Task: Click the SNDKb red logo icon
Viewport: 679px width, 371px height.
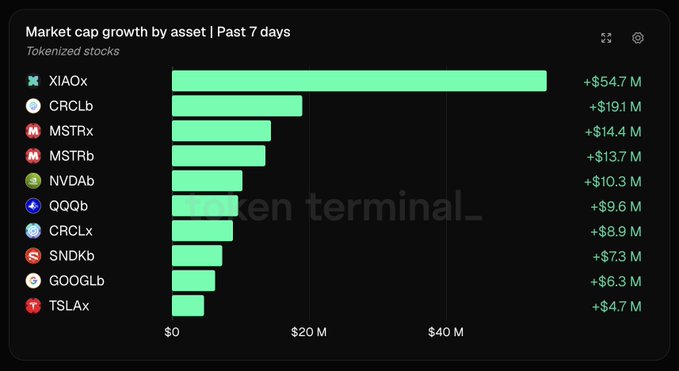Action: [33, 256]
